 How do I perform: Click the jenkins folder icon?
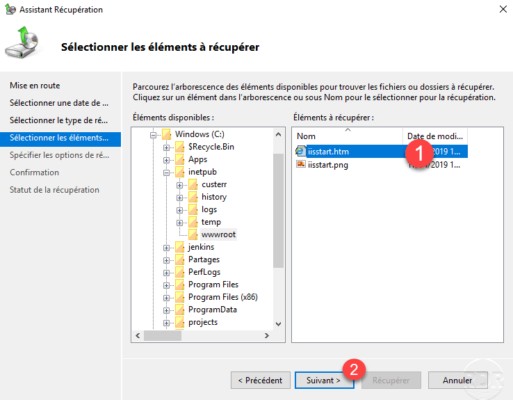click(x=180, y=247)
